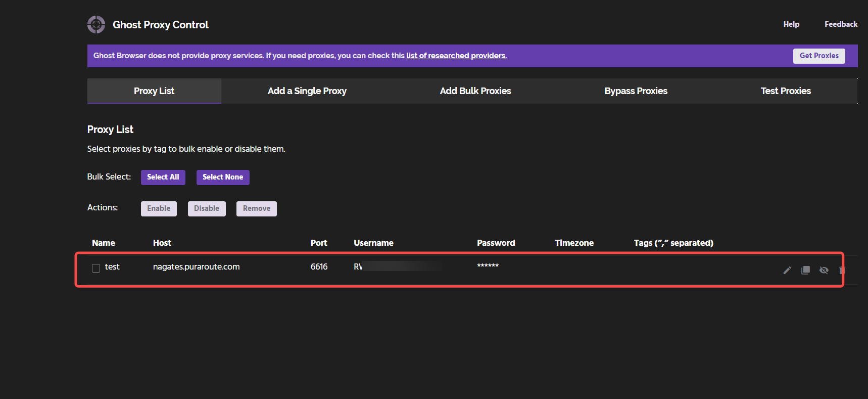The image size is (868, 399).
Task: Click the Username column header
Action: tap(373, 243)
